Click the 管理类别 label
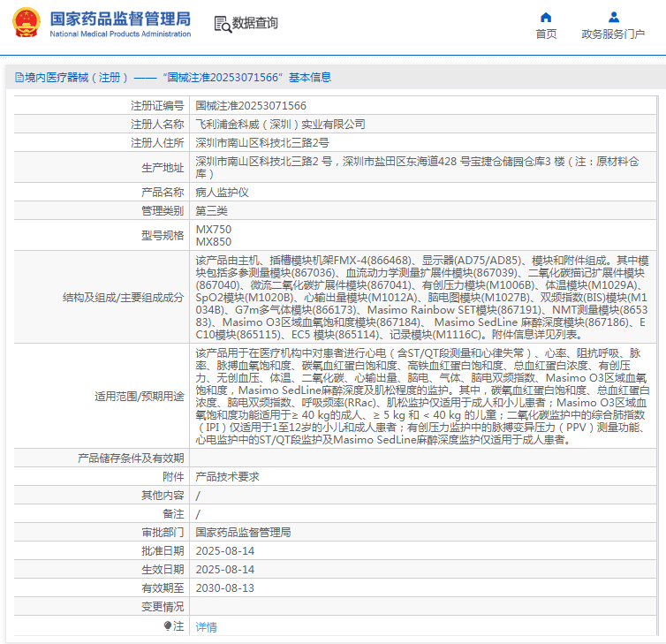The height and width of the screenshot is (644, 666). coord(163,211)
